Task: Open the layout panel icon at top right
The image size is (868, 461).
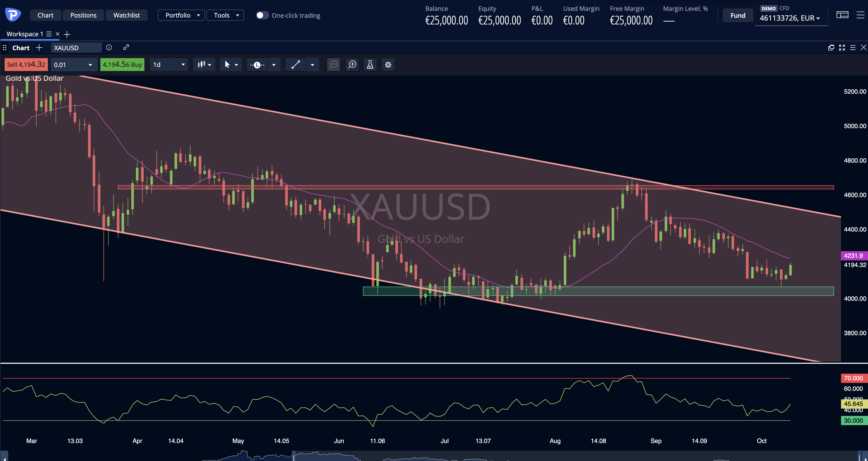Action: (843, 15)
